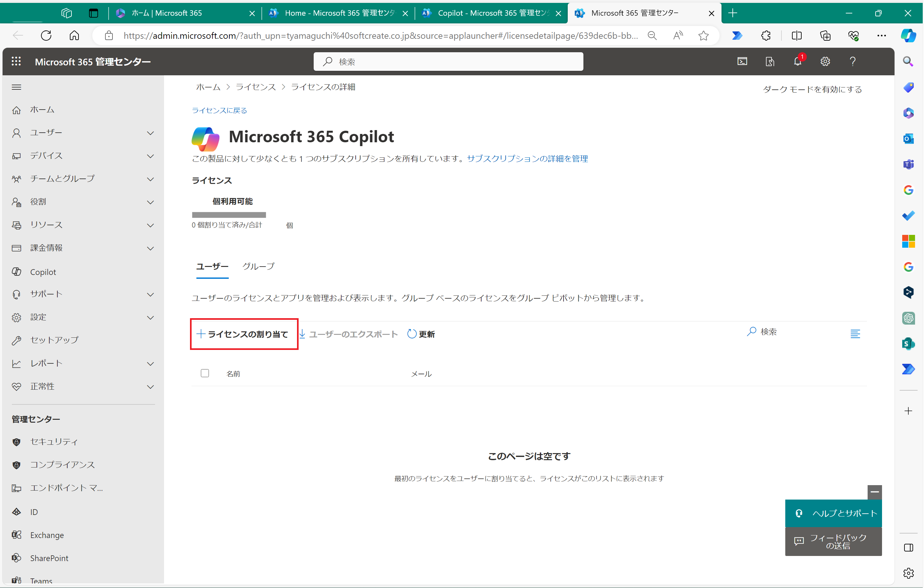
Task: Open Edge sidebar settings gear at bottom
Action: coord(908,573)
